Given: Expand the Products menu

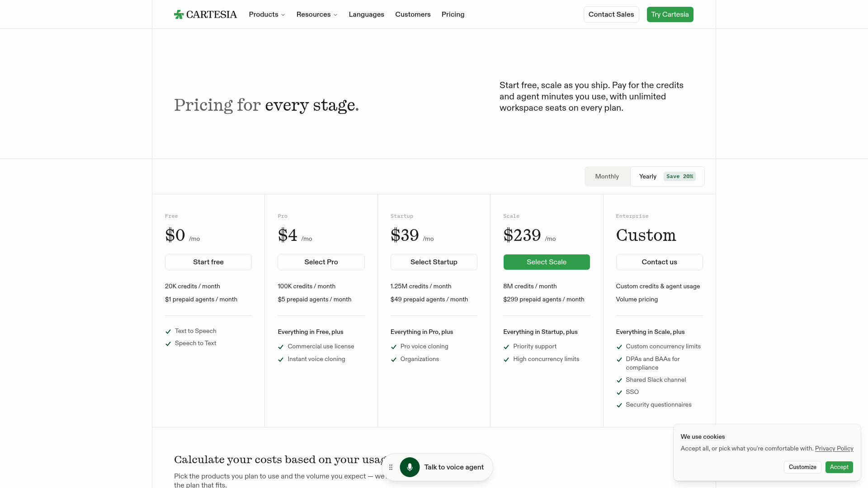Looking at the screenshot, I should (x=267, y=14).
